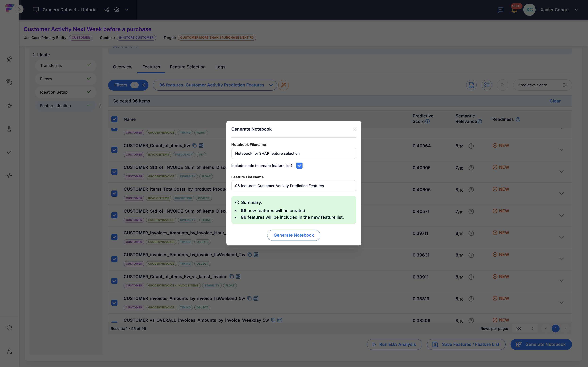Toggle include code to create feature list checkbox
The height and width of the screenshot is (367, 588).
click(x=299, y=165)
